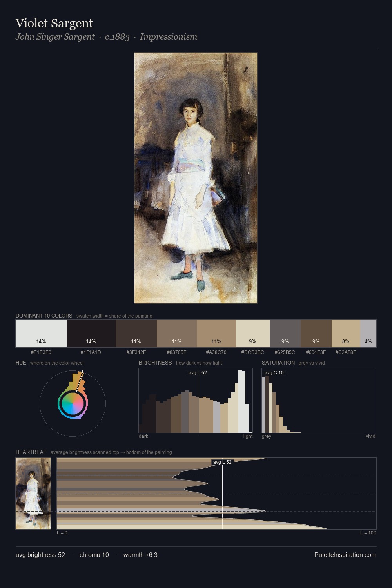Choose the #83705E brown swatch
The height and width of the screenshot is (588, 392).
point(177,334)
